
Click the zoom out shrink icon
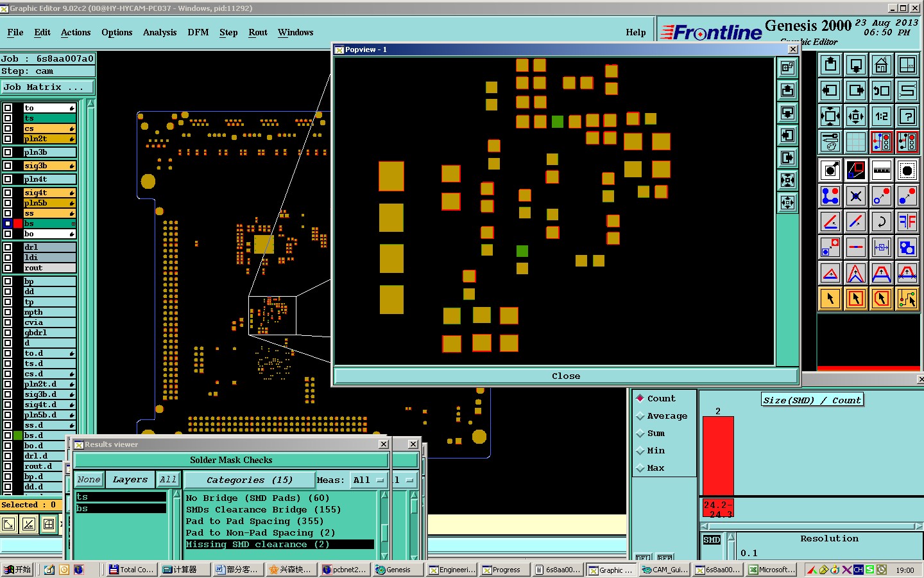tap(856, 116)
